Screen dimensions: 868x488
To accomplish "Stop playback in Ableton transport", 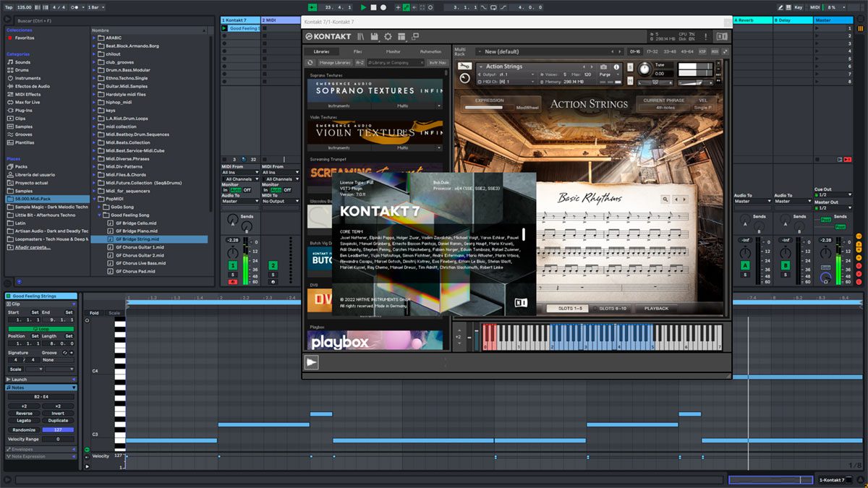I will pyautogui.click(x=374, y=7).
